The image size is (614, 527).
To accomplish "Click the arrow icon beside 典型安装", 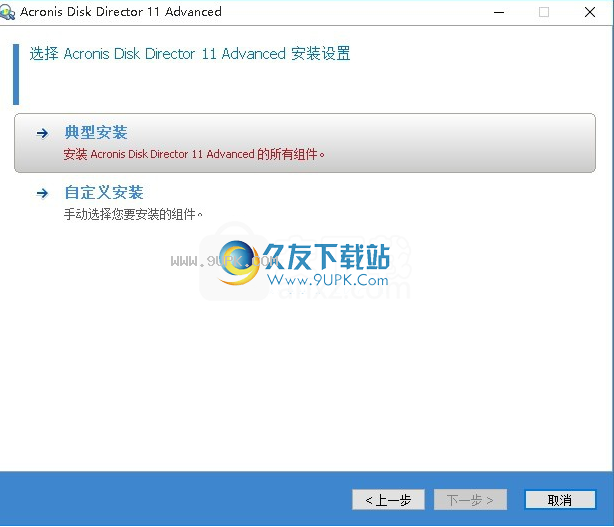I will click(42, 134).
